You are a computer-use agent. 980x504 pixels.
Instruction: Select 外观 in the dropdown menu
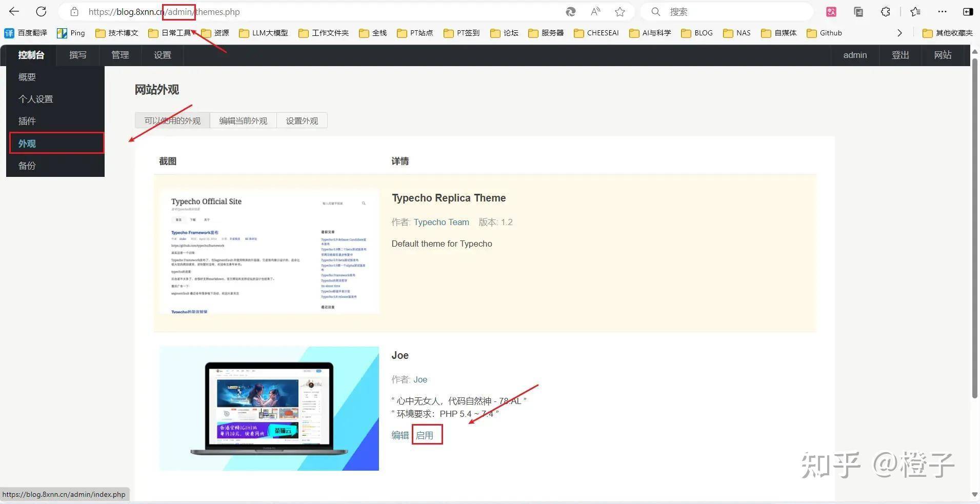point(56,143)
